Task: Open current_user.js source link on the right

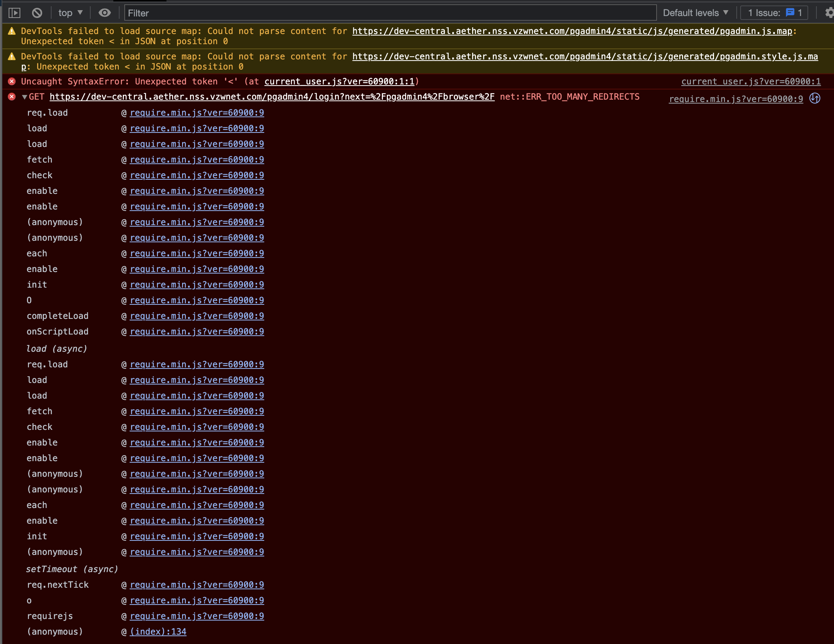Action: coord(751,81)
